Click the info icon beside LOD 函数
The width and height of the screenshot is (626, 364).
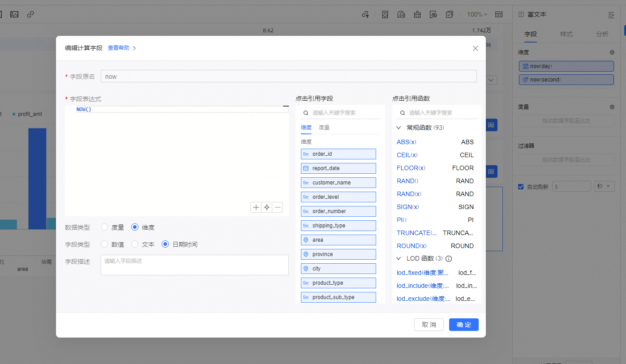(x=449, y=259)
